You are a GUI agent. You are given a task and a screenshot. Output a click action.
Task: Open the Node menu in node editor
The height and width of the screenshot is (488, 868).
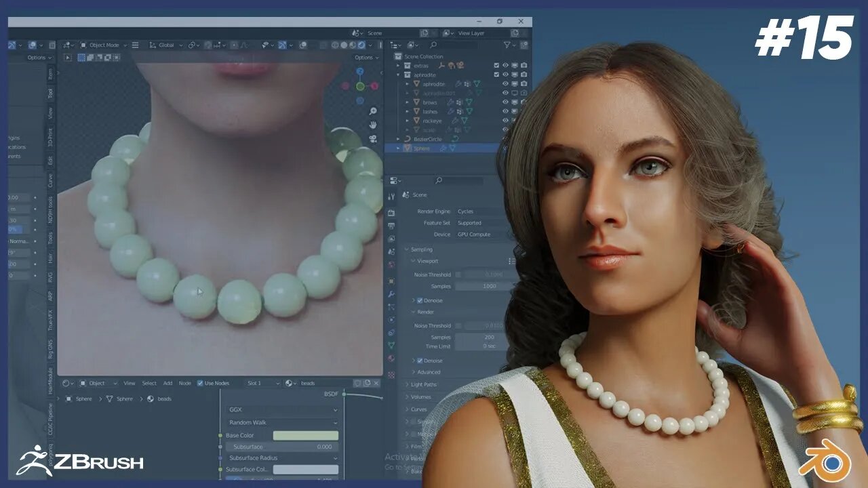[184, 383]
